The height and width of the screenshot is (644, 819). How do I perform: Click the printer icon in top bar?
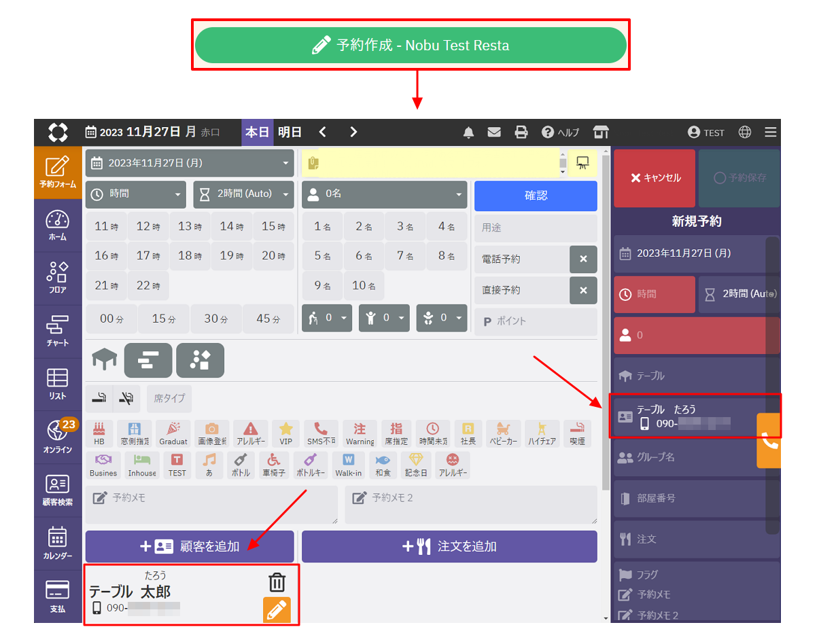point(521,132)
